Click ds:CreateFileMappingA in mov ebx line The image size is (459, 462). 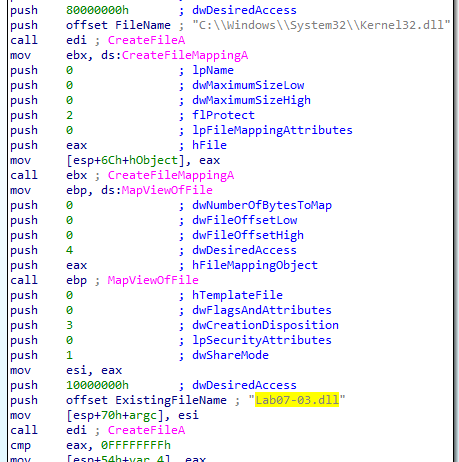[174, 55]
